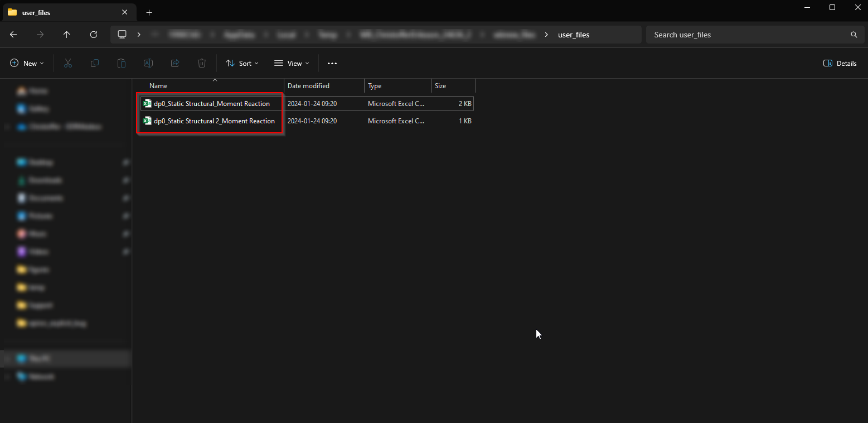The image size is (868, 423).
Task: Click the Share icon in toolbar
Action: (x=175, y=64)
